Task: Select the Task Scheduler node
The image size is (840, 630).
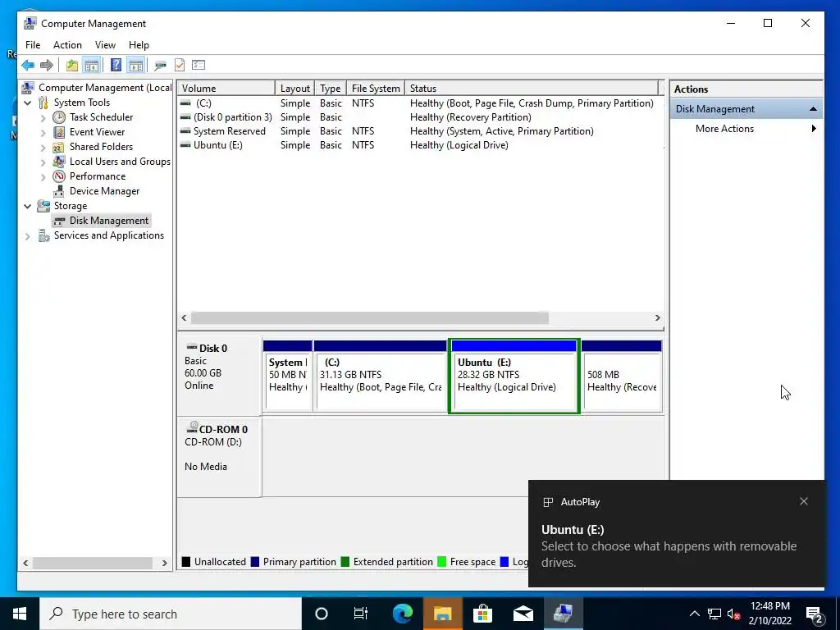Action: point(101,117)
